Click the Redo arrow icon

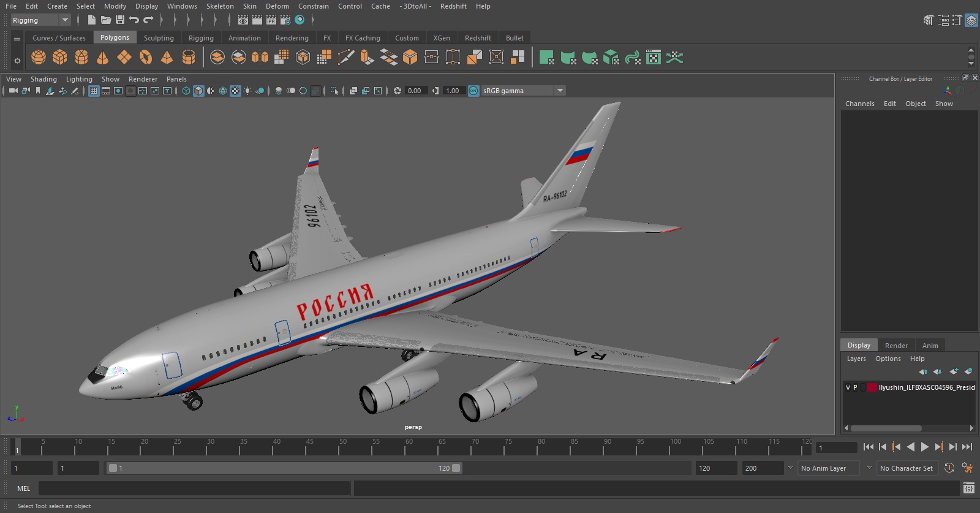[x=148, y=20]
